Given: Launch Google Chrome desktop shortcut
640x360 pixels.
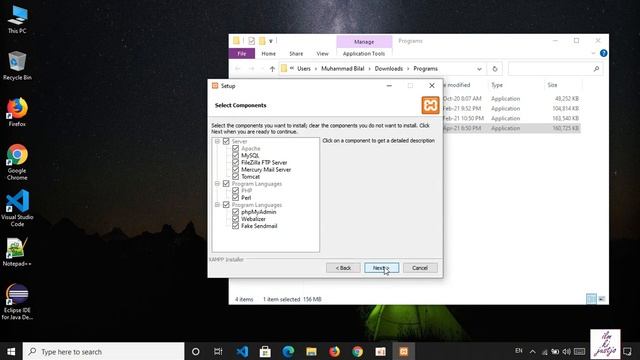Looking at the screenshot, I should tap(17, 162).
